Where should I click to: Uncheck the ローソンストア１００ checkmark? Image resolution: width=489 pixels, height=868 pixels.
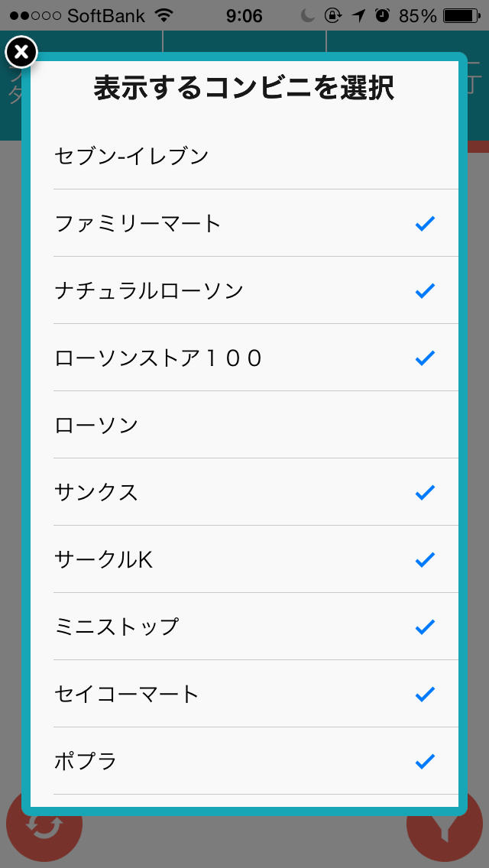(x=425, y=358)
